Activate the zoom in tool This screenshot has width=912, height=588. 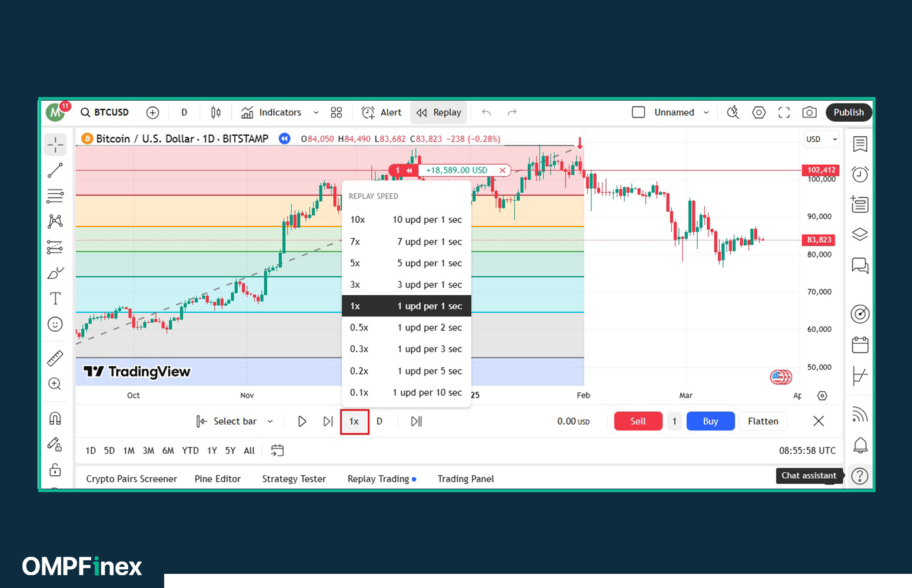(x=55, y=384)
